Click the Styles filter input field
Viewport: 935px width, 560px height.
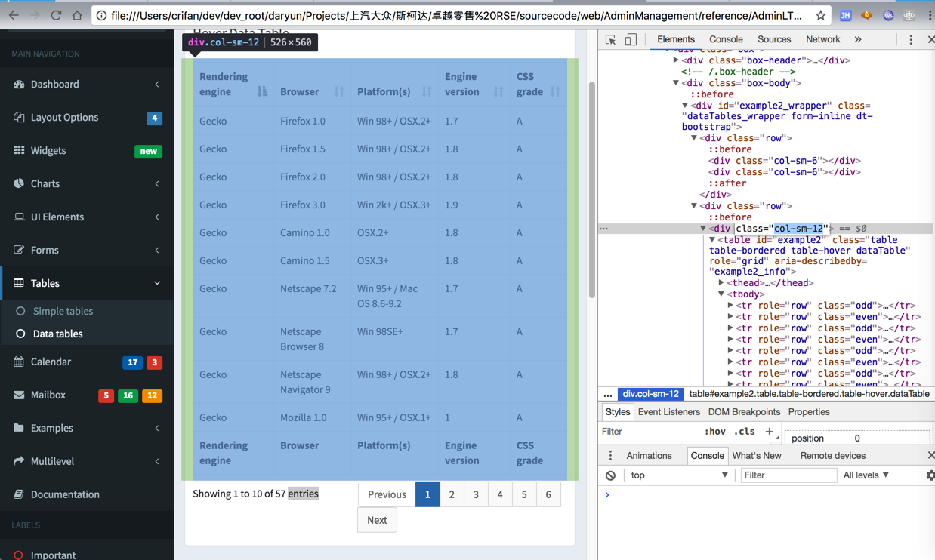tap(648, 432)
